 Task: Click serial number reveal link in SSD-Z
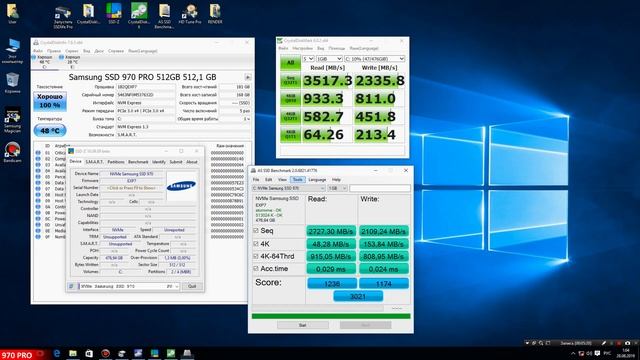(131, 188)
